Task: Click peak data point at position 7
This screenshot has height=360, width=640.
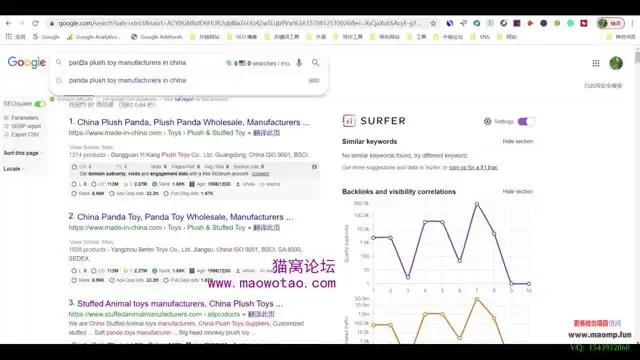Action: [x=477, y=204]
